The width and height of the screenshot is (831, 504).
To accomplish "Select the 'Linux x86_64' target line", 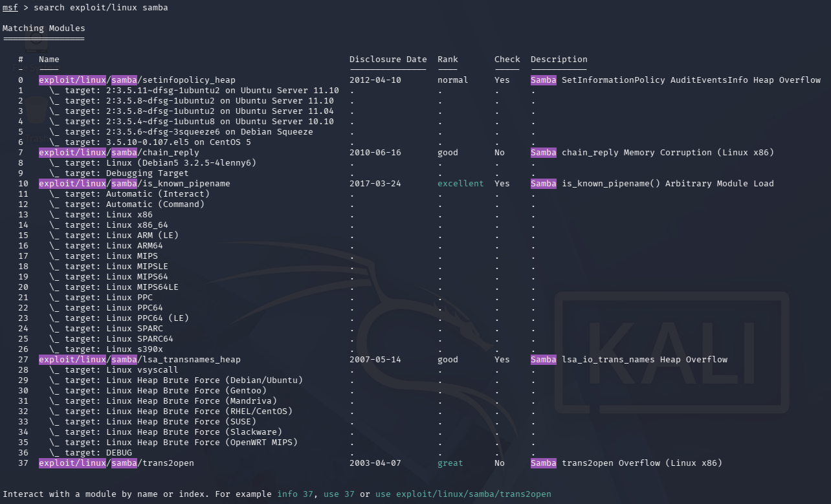I will point(137,225).
